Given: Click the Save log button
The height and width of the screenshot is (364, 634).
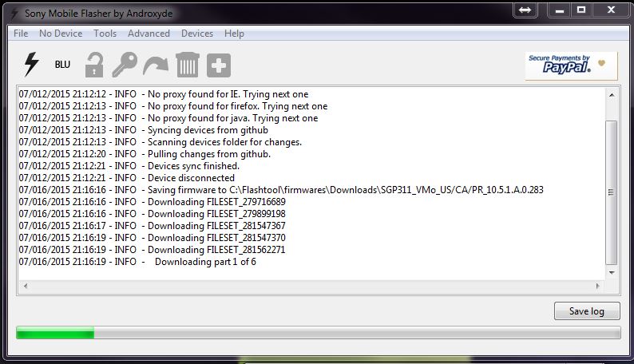Looking at the screenshot, I should point(587,311).
